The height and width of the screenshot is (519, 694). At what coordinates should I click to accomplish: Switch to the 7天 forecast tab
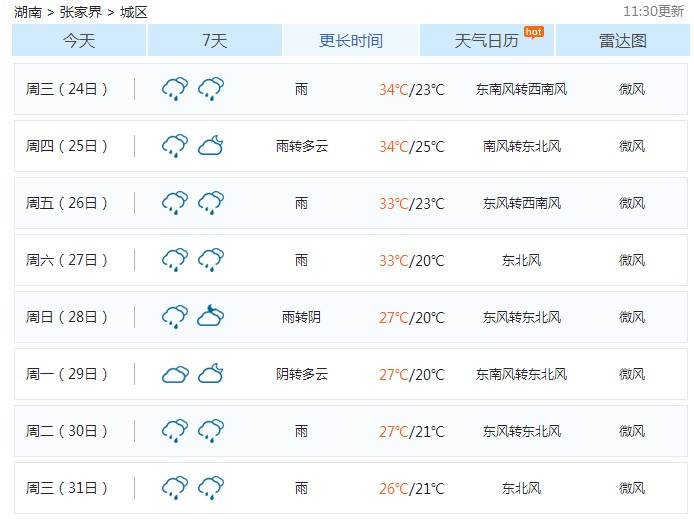click(x=215, y=40)
